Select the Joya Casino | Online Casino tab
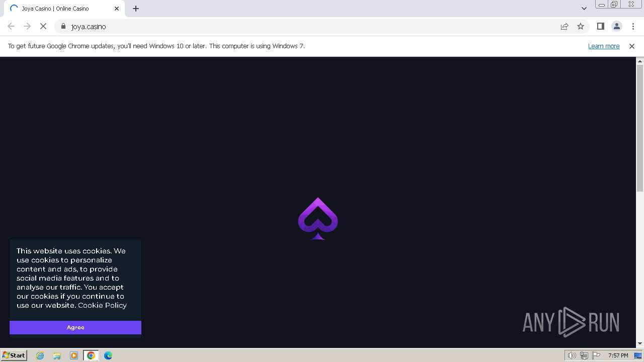 pos(63,9)
